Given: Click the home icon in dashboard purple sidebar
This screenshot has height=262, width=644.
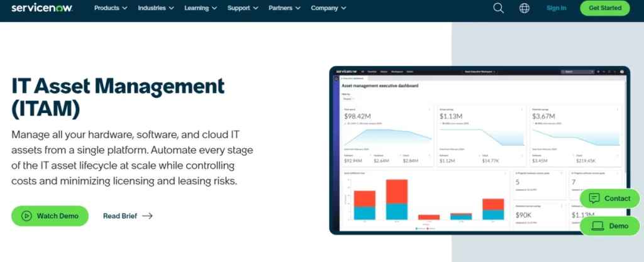Looking at the screenshot, I should coord(336,78).
